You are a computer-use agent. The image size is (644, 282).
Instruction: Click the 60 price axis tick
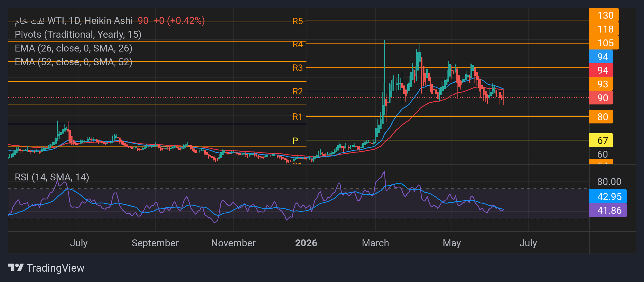[x=603, y=155]
